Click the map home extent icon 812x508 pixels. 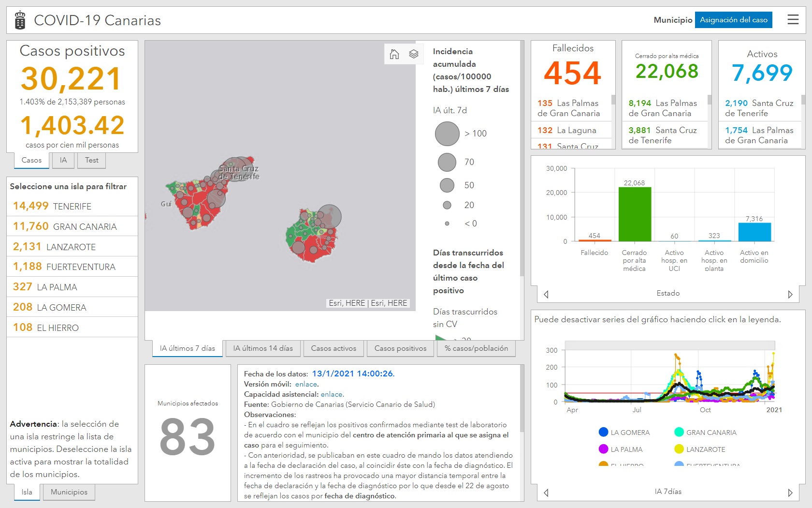point(394,54)
